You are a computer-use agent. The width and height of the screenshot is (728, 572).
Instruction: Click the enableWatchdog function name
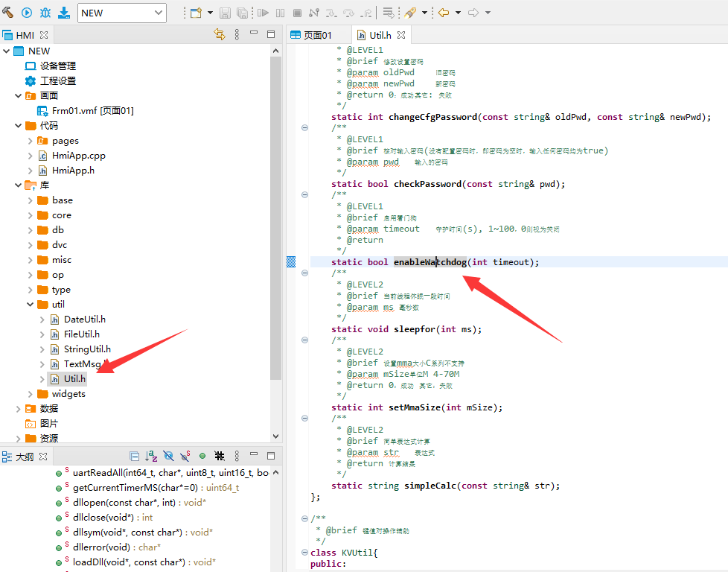point(430,262)
